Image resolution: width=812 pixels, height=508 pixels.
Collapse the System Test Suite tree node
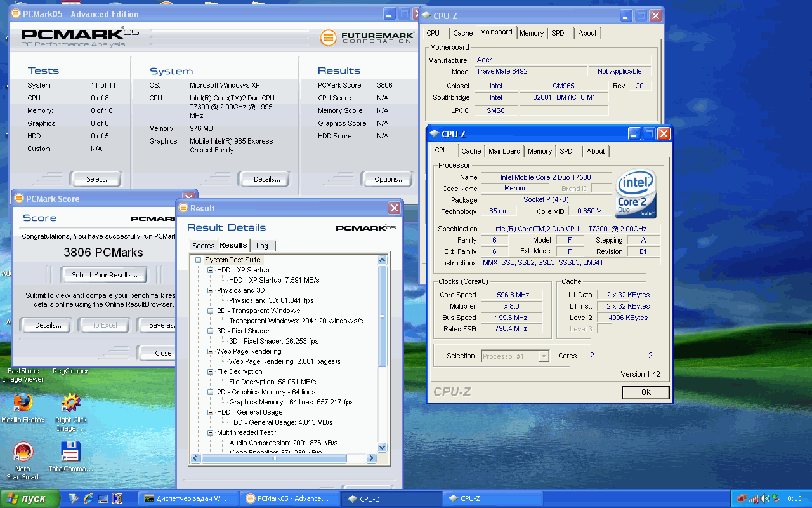coord(198,260)
